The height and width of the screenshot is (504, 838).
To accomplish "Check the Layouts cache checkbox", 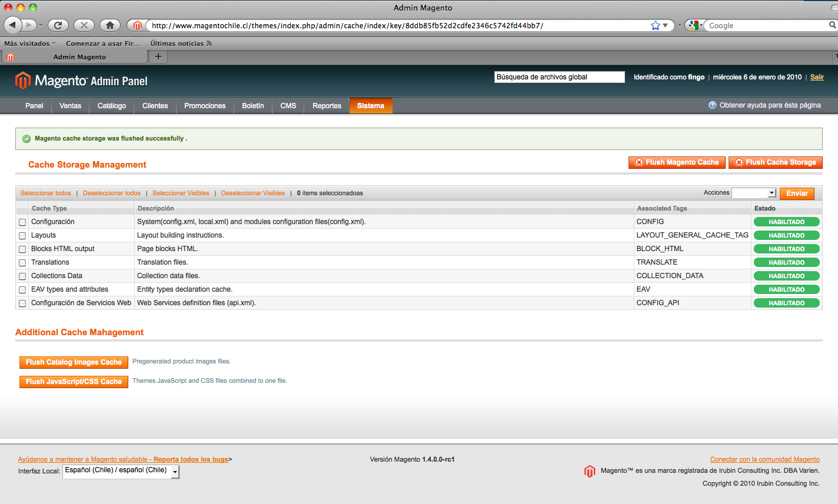I will (x=22, y=236).
